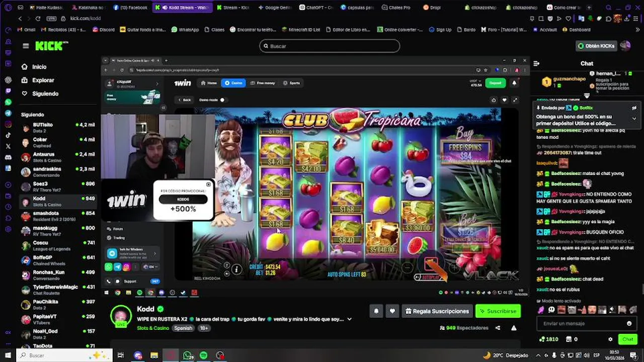Open Spotify on the Windows taskbar
Viewport: 644px width, 362px height.
[204, 355]
